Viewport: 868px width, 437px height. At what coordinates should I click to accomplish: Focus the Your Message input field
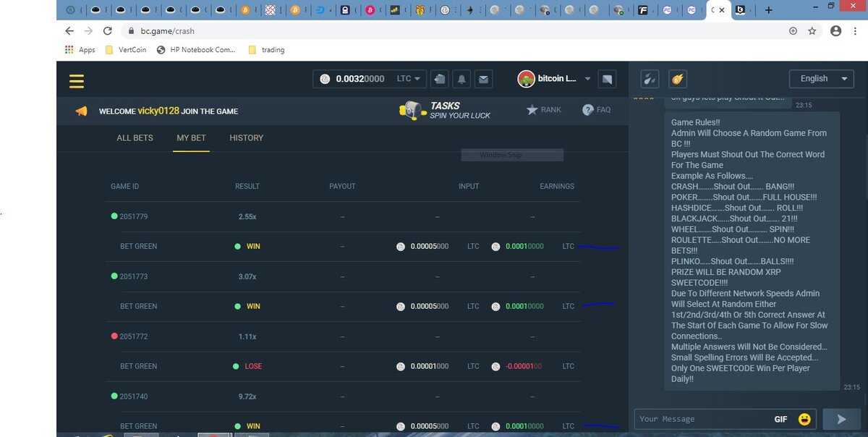pos(702,419)
